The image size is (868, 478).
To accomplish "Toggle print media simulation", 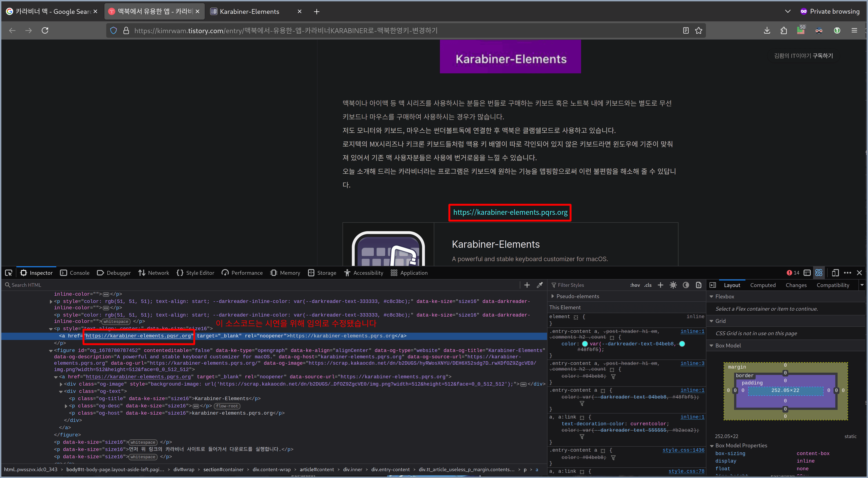I will [698, 285].
